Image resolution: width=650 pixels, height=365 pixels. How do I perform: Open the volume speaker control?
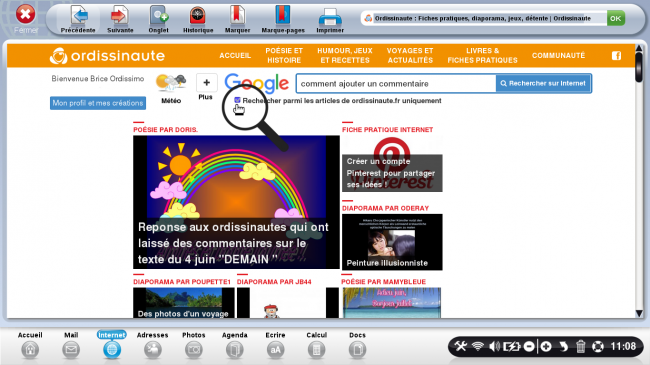pyautogui.click(x=494, y=346)
